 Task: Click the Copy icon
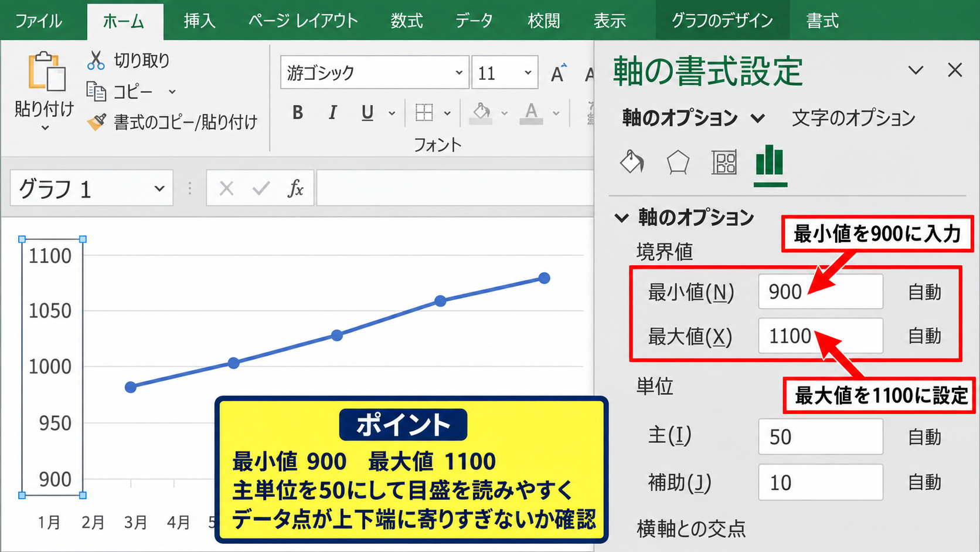(96, 91)
